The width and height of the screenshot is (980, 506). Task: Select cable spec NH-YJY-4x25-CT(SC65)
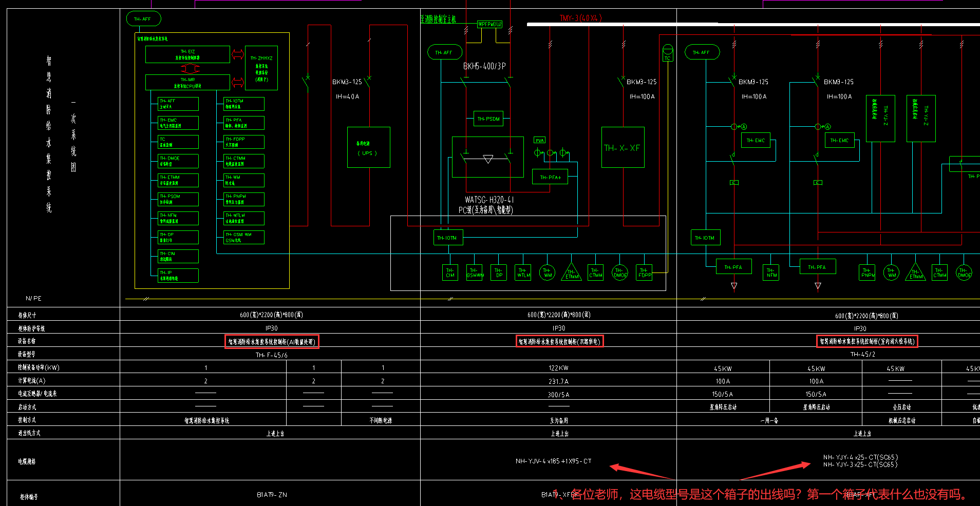click(x=860, y=457)
